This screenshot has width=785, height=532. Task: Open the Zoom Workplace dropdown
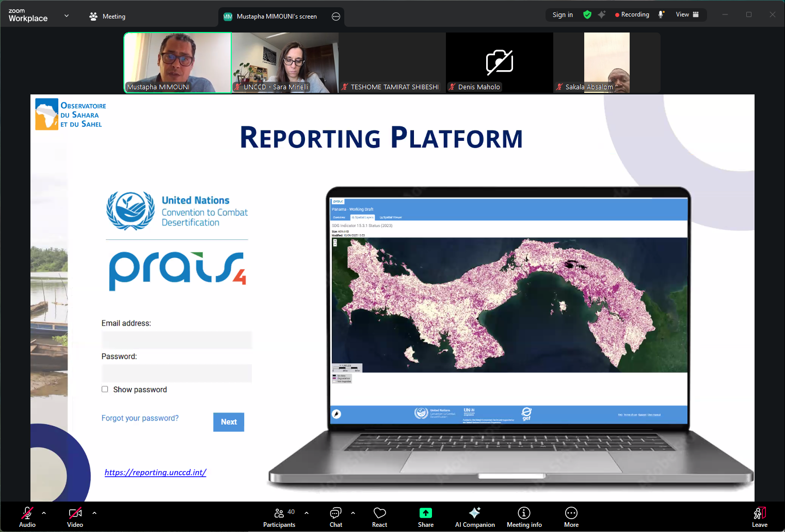pos(66,16)
